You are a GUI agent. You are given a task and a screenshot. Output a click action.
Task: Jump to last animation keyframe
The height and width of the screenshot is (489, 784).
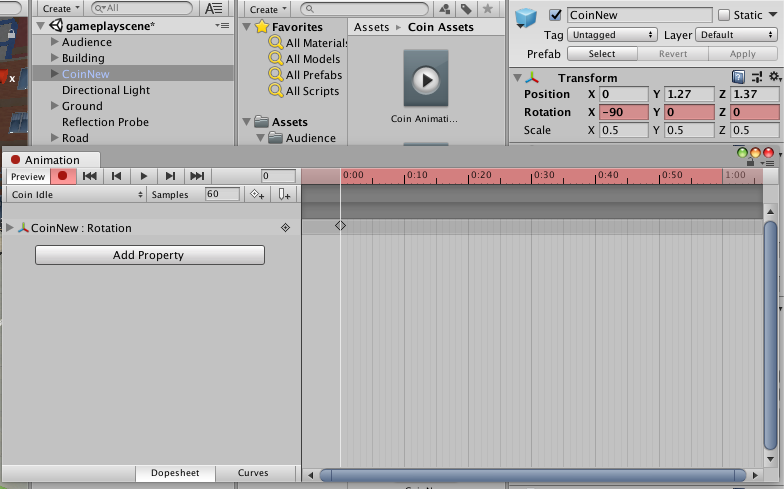(x=198, y=176)
